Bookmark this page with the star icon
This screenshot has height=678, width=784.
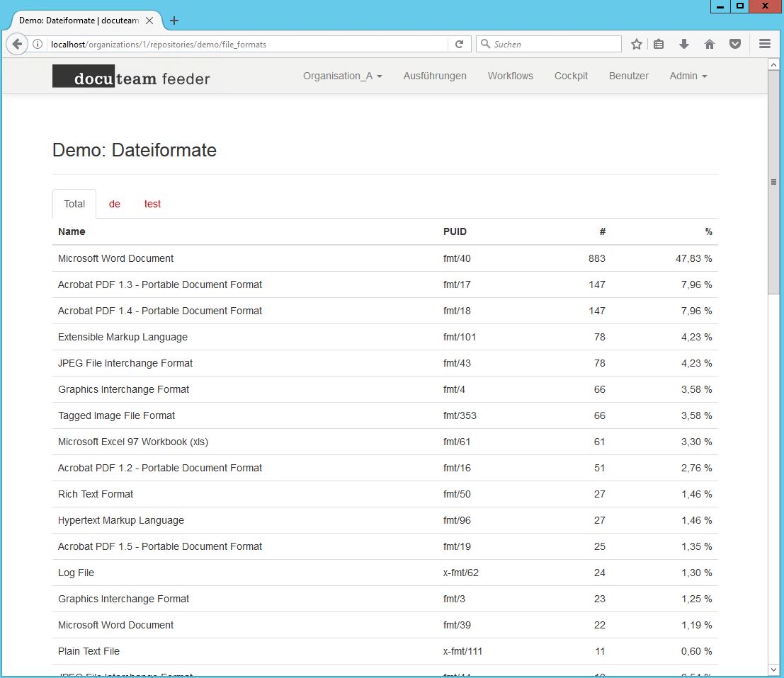[636, 44]
